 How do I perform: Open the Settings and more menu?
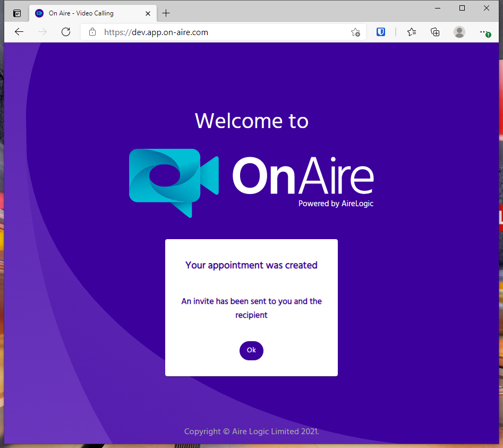(x=484, y=32)
